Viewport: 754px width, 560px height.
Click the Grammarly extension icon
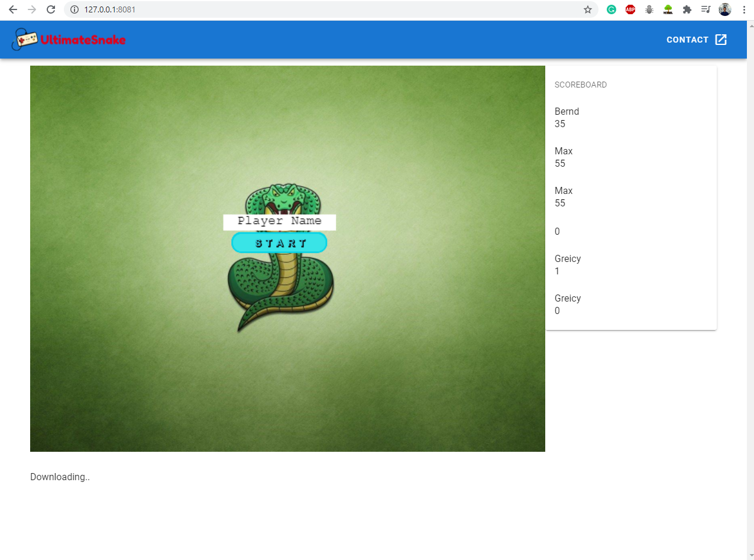pyautogui.click(x=611, y=9)
